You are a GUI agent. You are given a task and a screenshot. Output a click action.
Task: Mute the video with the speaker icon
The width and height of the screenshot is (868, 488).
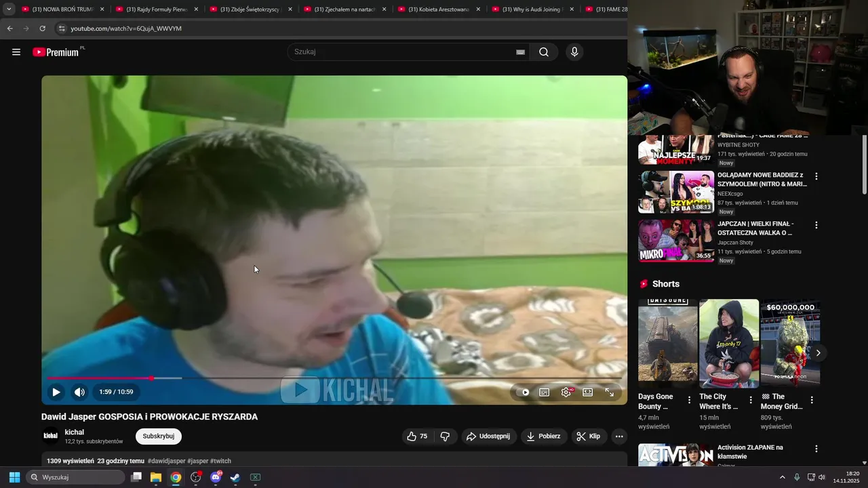[80, 392]
